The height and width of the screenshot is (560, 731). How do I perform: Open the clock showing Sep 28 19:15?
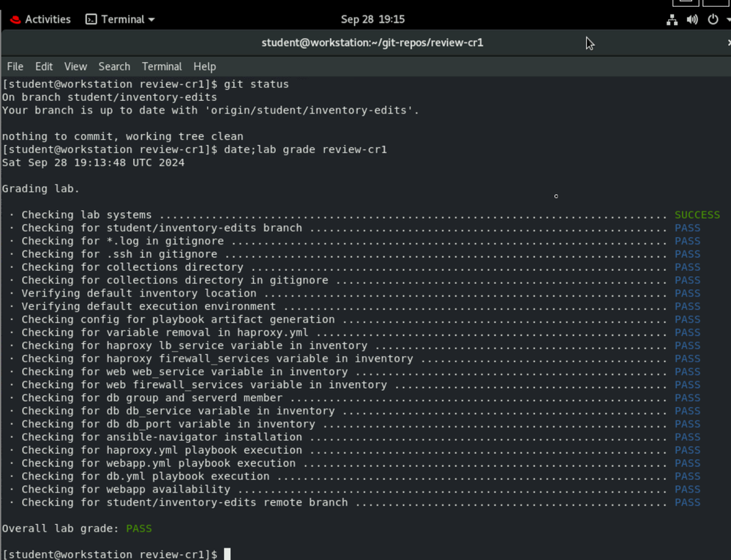pyautogui.click(x=372, y=20)
